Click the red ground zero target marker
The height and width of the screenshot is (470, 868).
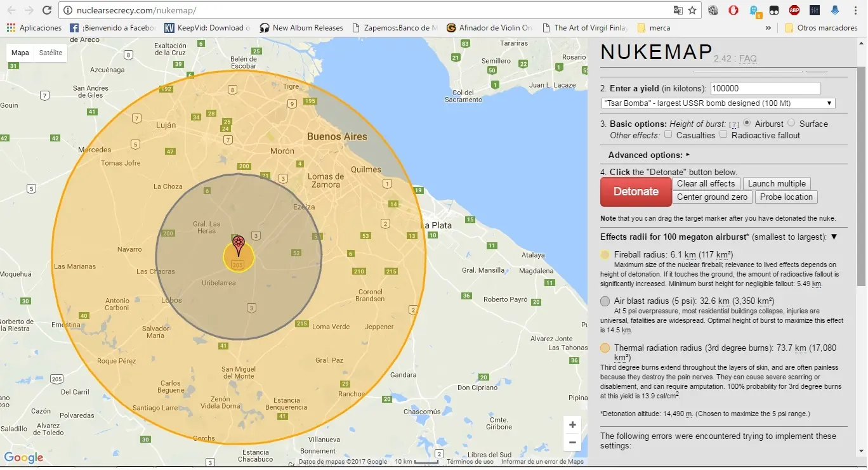(239, 244)
